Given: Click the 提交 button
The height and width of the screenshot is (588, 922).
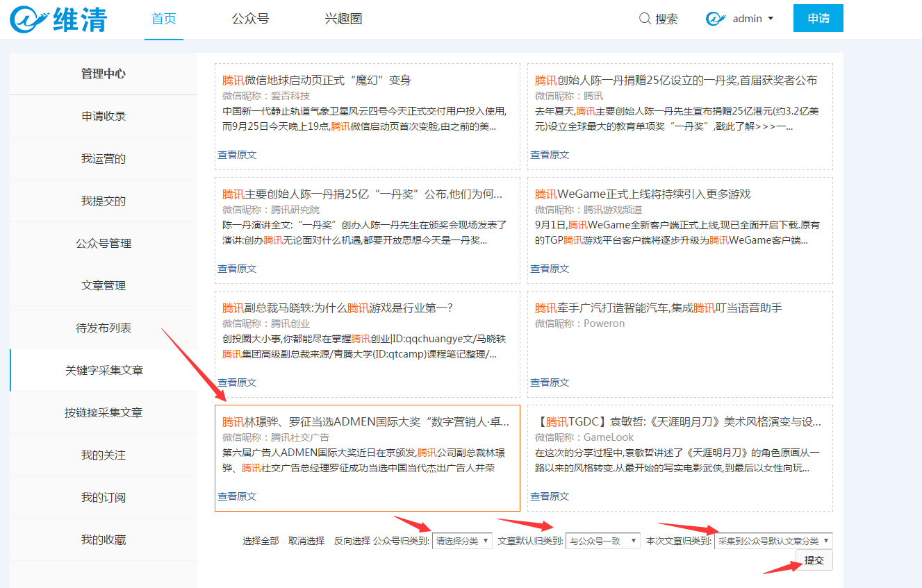Looking at the screenshot, I should point(814,560).
